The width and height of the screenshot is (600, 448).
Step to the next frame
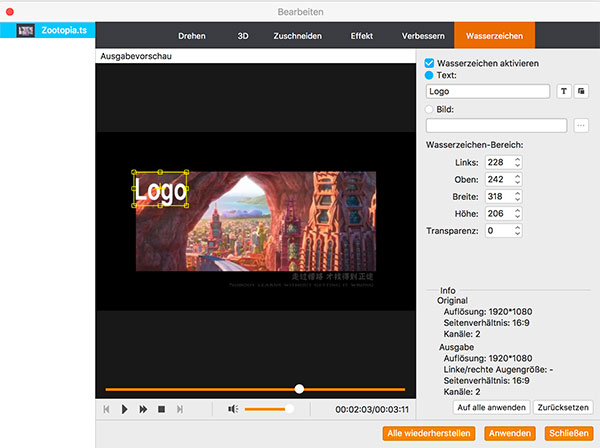click(x=179, y=409)
